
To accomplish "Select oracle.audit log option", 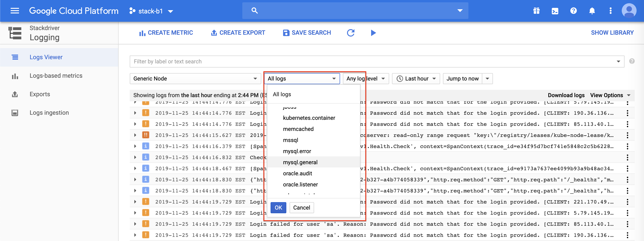I will click(x=313, y=173).
